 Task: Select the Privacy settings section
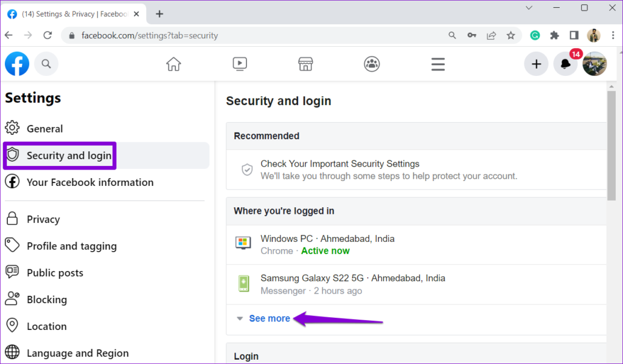(x=43, y=219)
